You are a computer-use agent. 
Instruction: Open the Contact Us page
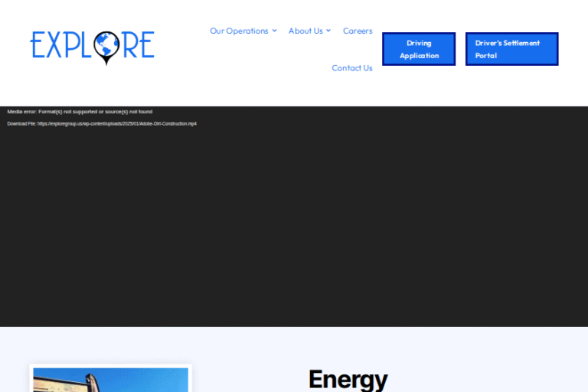pyautogui.click(x=351, y=68)
